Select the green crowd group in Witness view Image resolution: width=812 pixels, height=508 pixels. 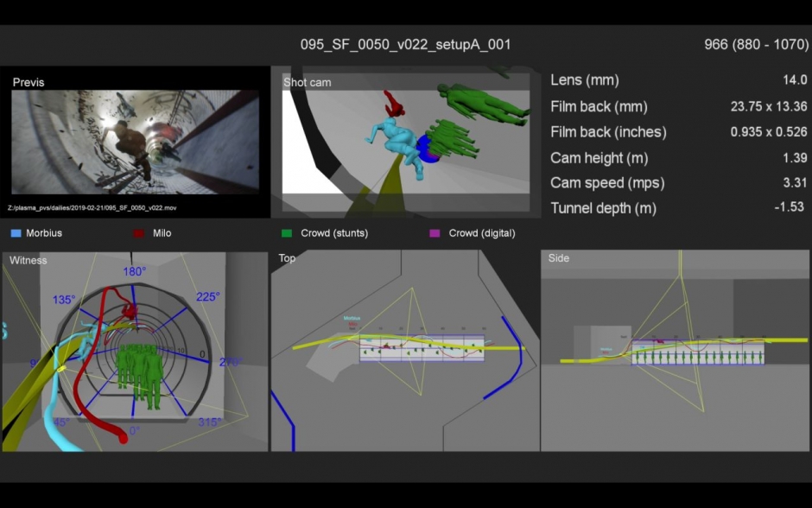(x=140, y=374)
